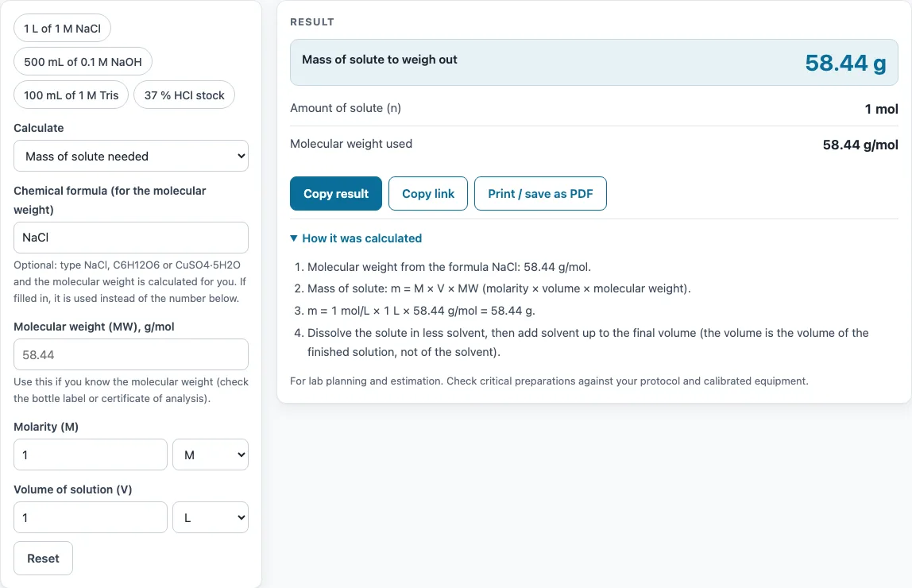Copy the result to clipboard

point(335,194)
